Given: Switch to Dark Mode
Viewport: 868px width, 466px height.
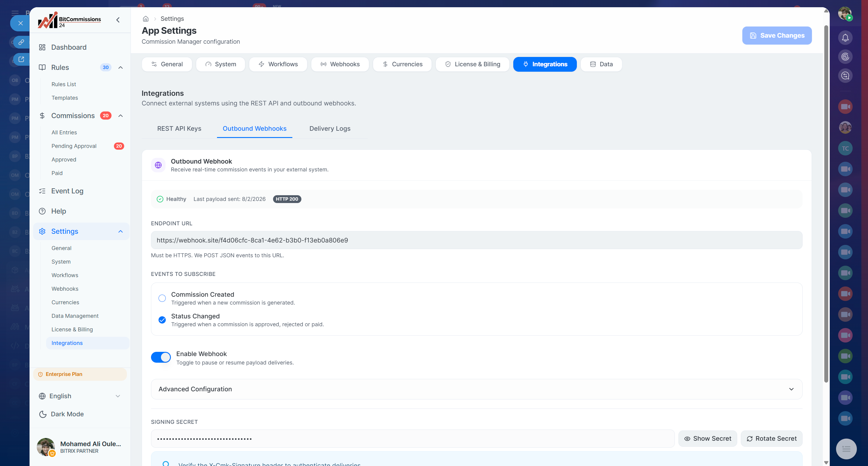Looking at the screenshot, I should (61, 414).
